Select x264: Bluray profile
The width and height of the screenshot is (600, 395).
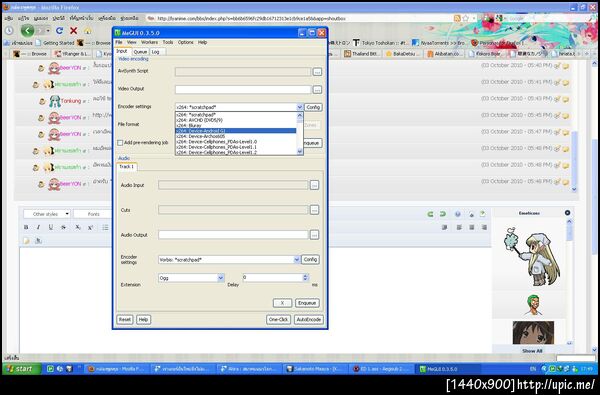click(235, 125)
